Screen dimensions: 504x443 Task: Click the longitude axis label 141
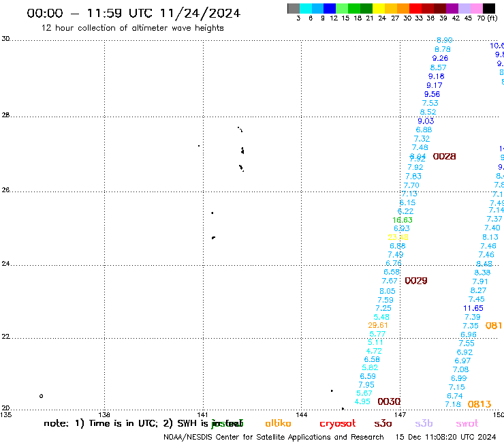(x=202, y=414)
